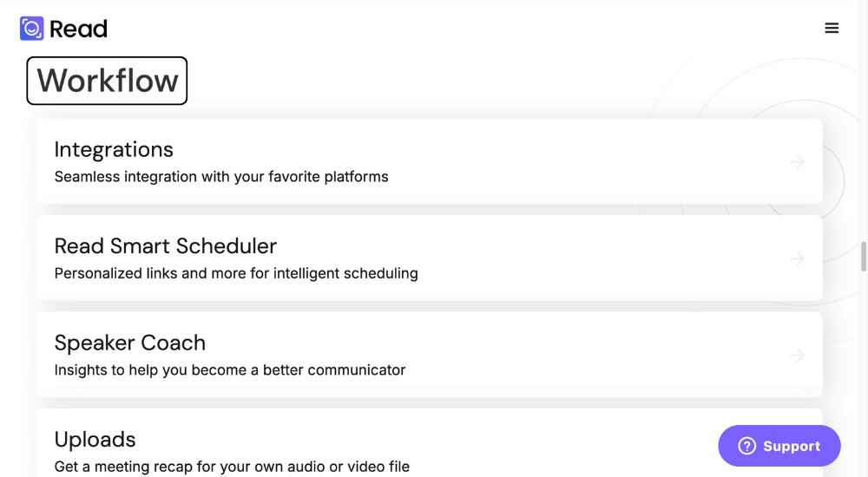Click the arrow icon on Integrations card
Viewport: 868px width, 477px height.
pos(797,161)
